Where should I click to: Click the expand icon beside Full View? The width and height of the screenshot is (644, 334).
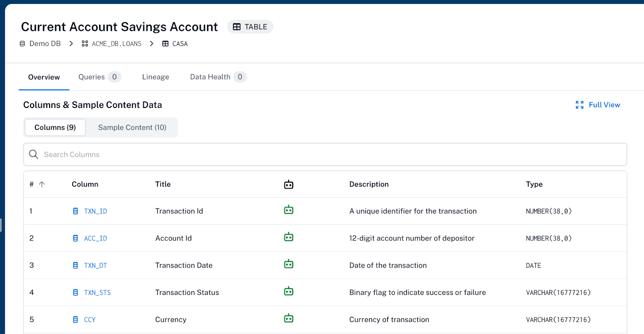pyautogui.click(x=580, y=105)
